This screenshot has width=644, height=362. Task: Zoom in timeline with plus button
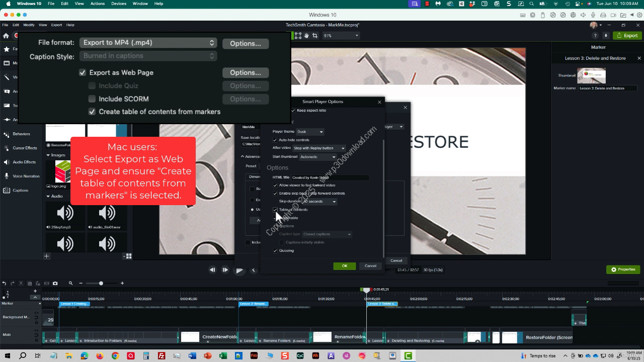(122, 284)
